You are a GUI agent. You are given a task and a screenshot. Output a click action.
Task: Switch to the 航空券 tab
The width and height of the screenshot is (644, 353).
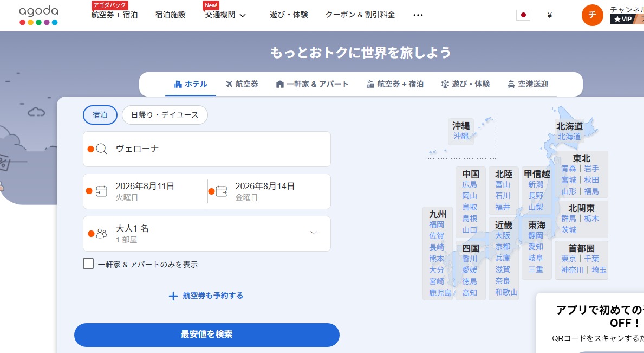(x=242, y=84)
